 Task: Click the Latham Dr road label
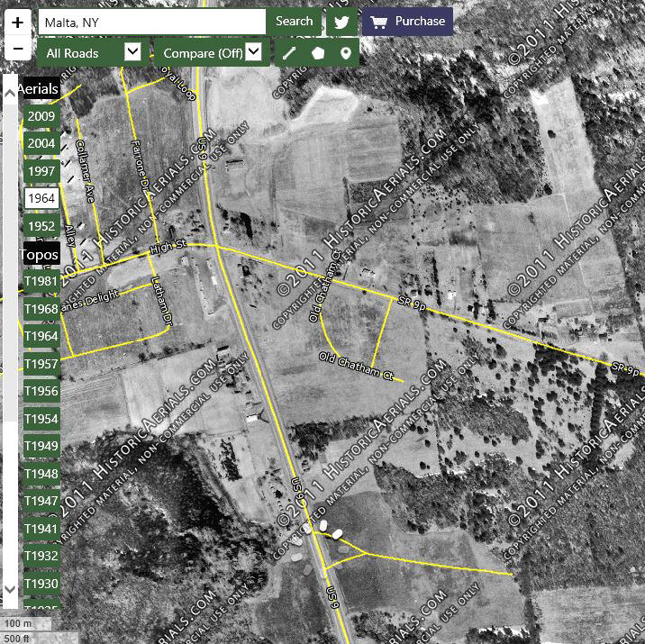click(x=161, y=302)
